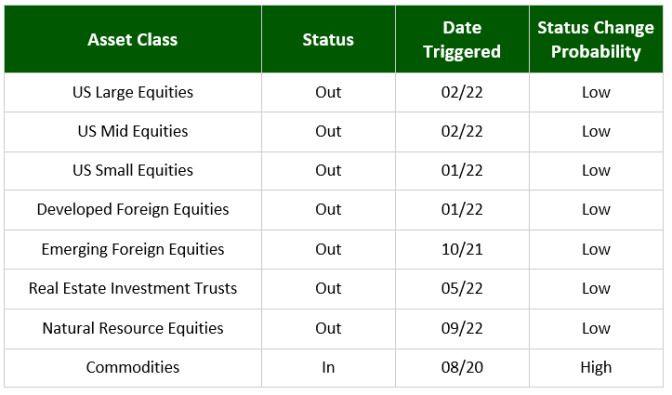Viewport: 672px width, 395px height.
Task: Click the US Small Equities cell
Action: pyautogui.click(x=132, y=171)
